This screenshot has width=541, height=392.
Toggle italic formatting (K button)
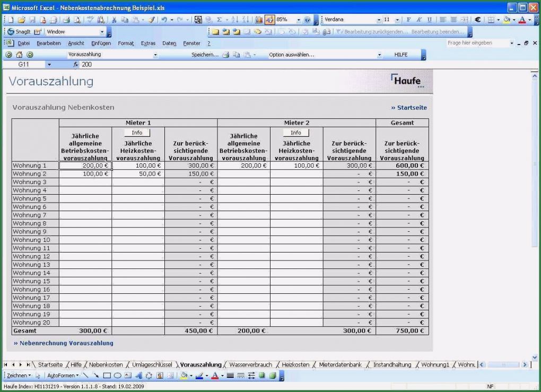coord(418,20)
